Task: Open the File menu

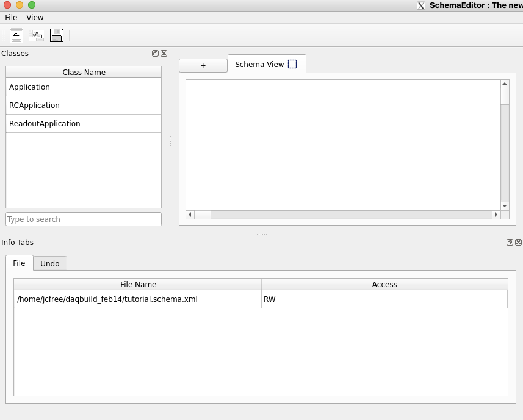Action: 11,17
